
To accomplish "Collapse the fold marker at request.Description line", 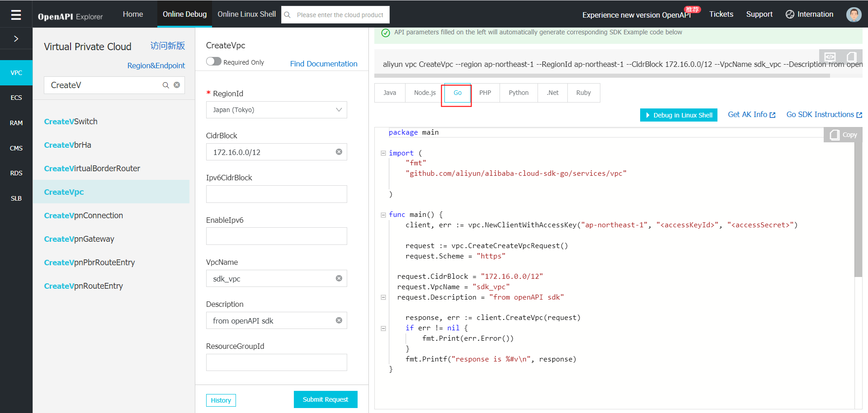I will pos(383,297).
